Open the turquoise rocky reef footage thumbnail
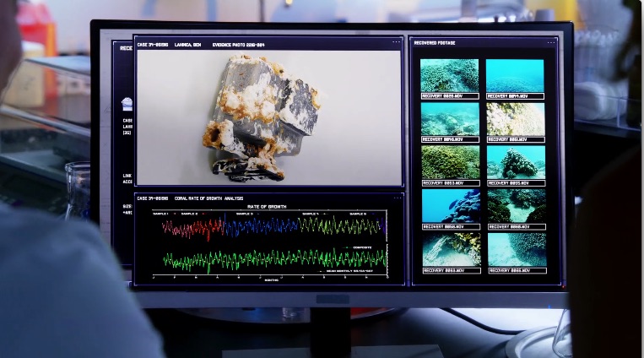Image resolution: width=644 pixels, height=358 pixels. (450, 119)
